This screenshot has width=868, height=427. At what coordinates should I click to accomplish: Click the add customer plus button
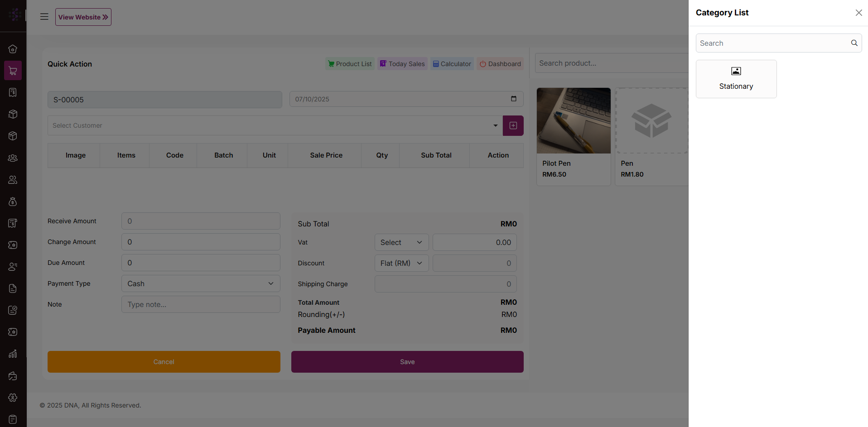pos(513,125)
